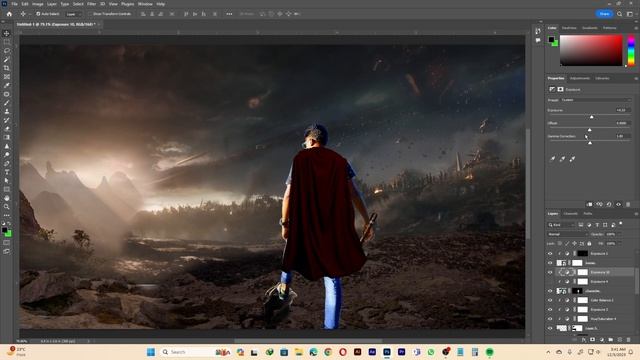Switch to the Adjustments tab
Viewport: 640px width, 360px height.
pos(580,78)
